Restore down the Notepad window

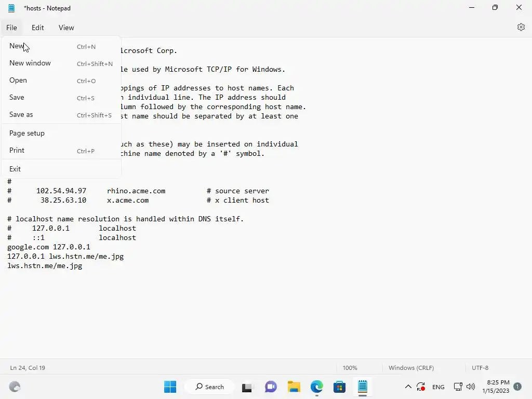[495, 7]
